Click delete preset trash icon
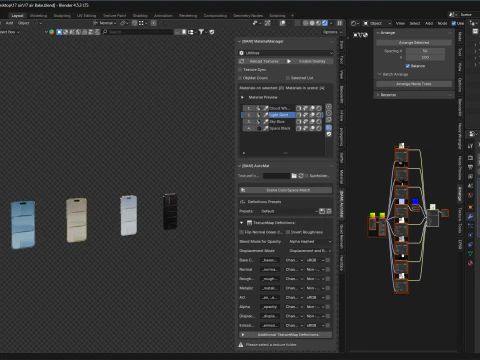This screenshot has width=480, height=360. click(329, 211)
